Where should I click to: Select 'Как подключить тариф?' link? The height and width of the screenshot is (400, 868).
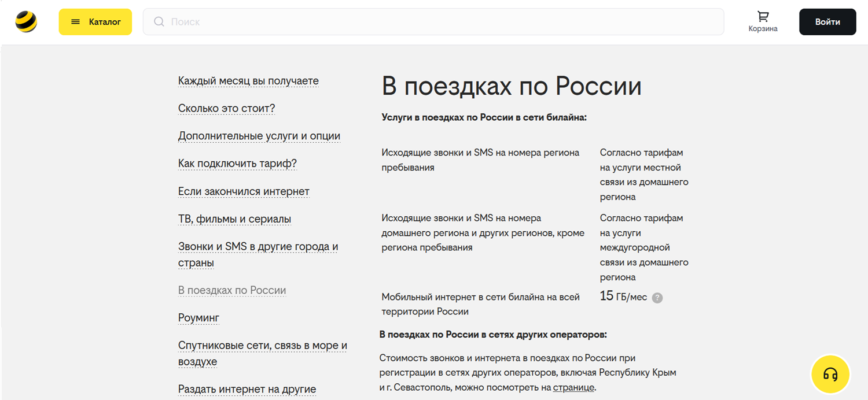[x=237, y=164]
